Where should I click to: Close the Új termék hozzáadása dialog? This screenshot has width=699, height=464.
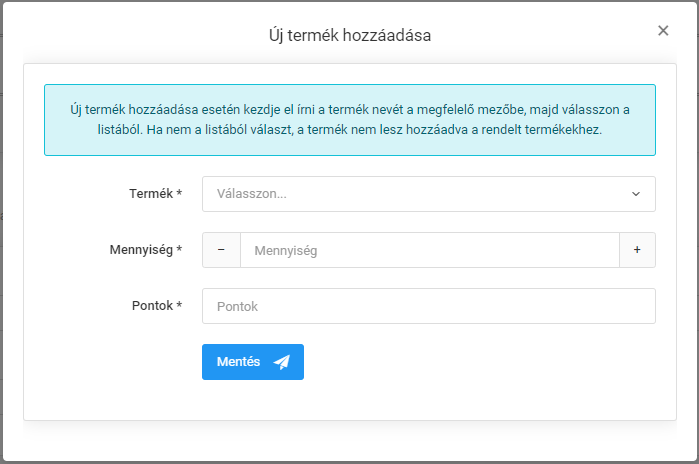[663, 31]
